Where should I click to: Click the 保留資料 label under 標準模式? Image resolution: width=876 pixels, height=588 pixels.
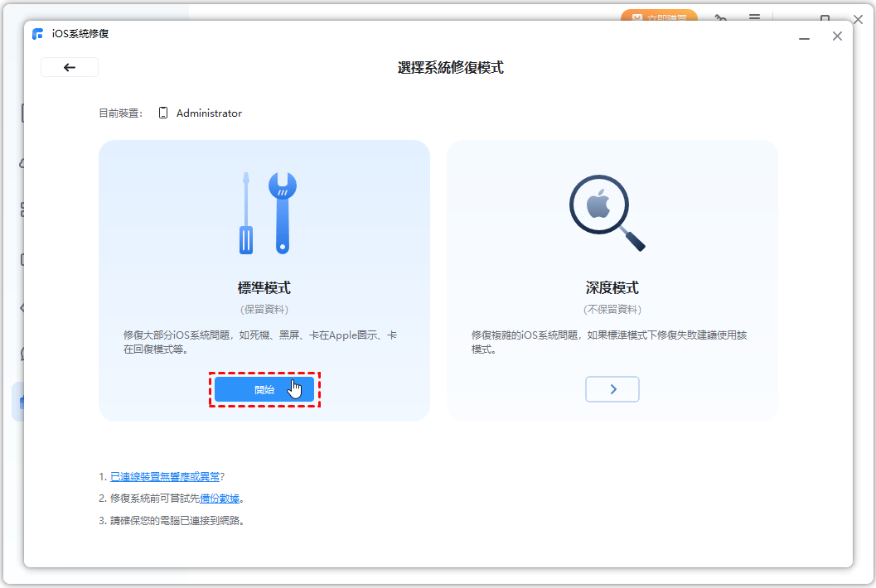[x=264, y=310]
